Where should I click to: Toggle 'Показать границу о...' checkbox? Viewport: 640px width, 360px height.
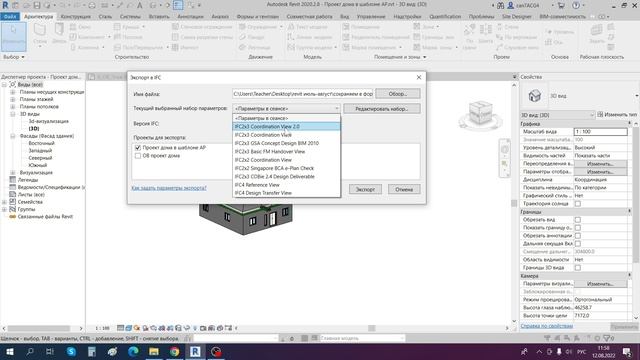578,228
